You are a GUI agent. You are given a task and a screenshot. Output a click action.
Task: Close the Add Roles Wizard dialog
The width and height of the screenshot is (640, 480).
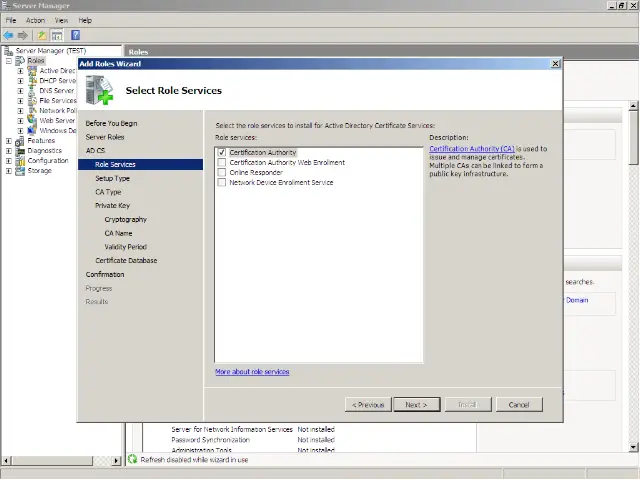(556, 64)
